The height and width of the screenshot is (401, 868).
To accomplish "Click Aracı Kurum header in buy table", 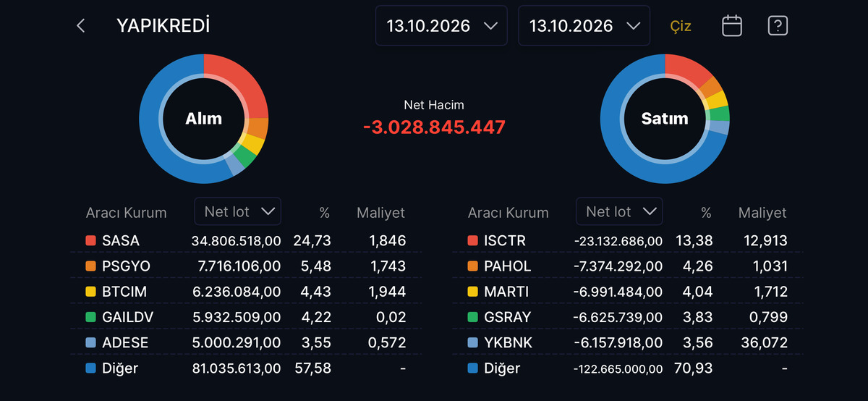I will 126,213.
